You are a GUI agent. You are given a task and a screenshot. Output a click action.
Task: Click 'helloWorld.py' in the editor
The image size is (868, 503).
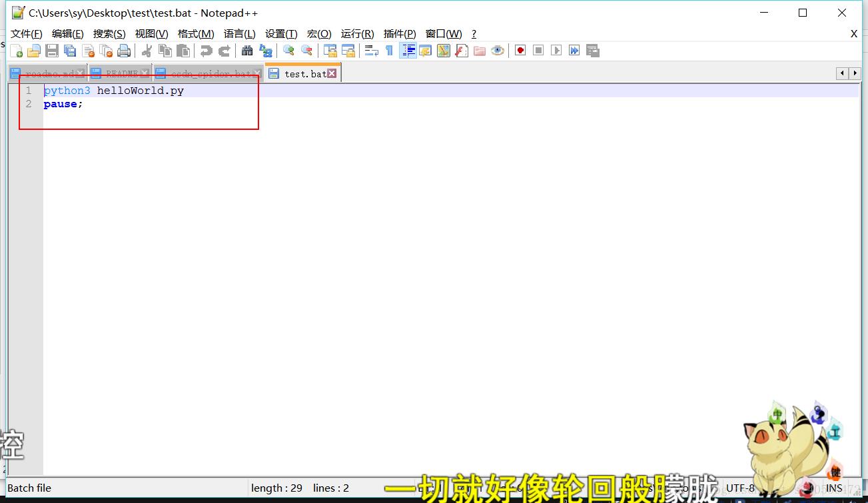[x=141, y=91]
